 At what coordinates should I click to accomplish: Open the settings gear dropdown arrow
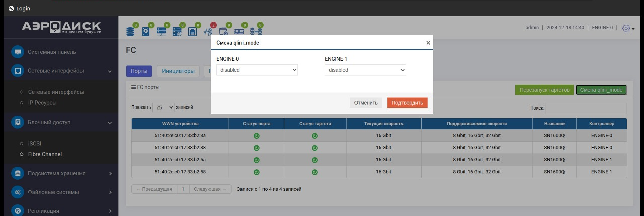tap(633, 29)
